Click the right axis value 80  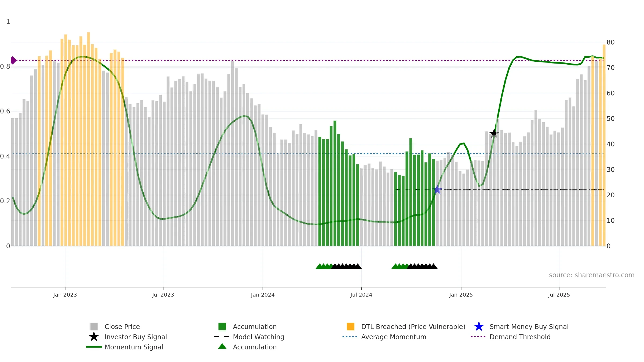click(x=610, y=42)
